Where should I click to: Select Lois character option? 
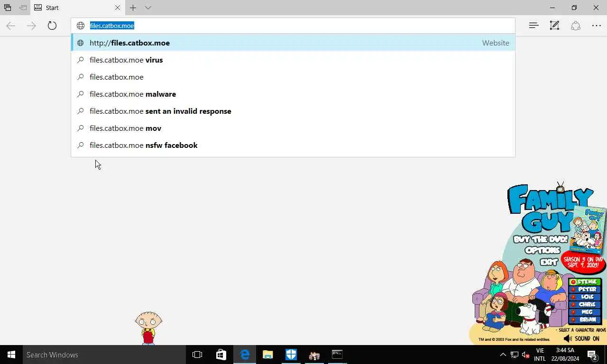(x=585, y=297)
